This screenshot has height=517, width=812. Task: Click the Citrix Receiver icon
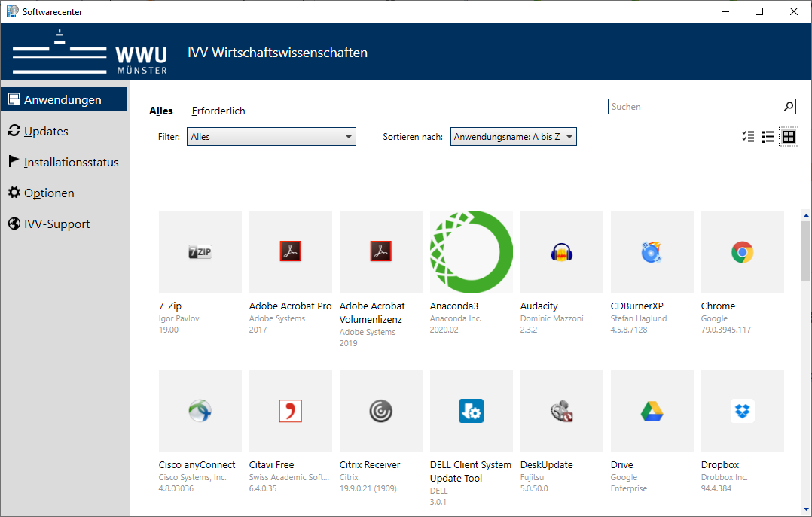(x=380, y=411)
